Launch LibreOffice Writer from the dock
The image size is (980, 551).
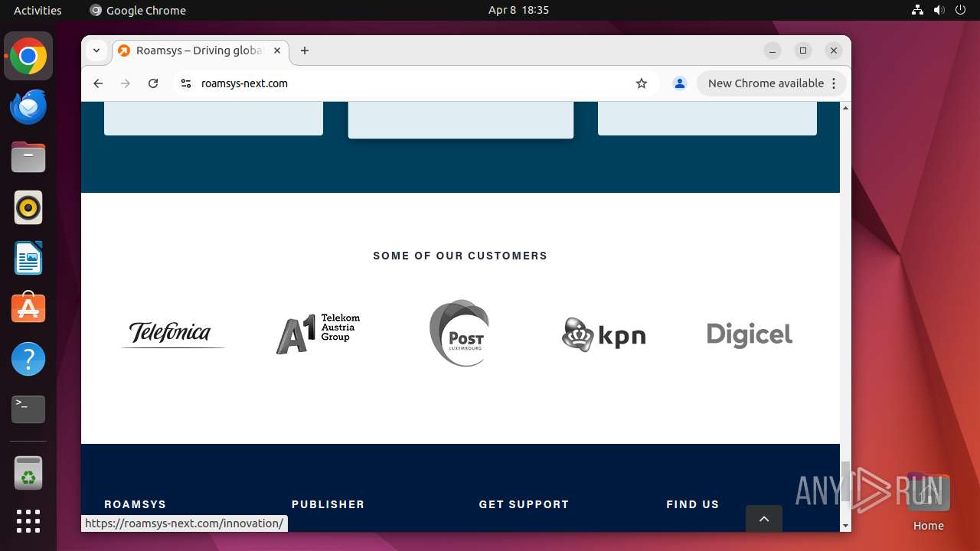pos(28,258)
